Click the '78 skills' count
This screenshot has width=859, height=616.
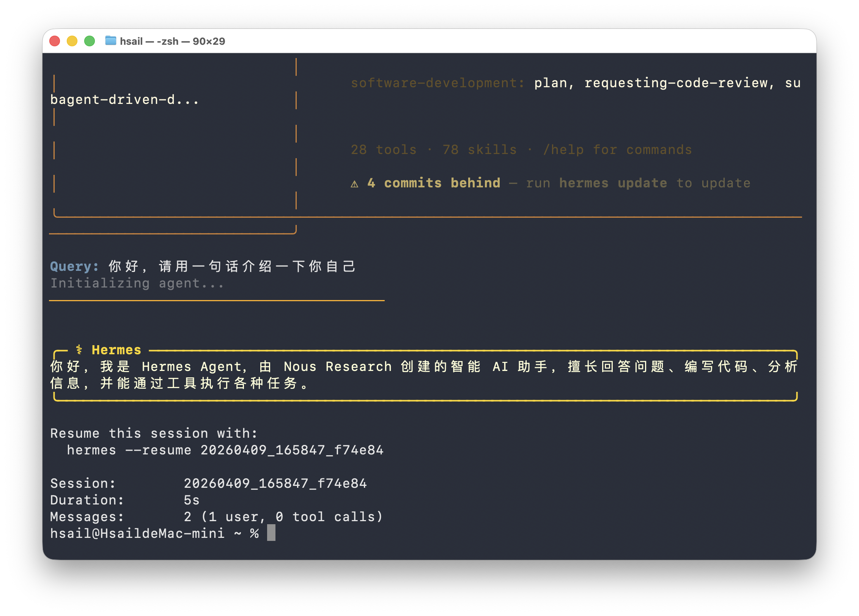(x=480, y=150)
